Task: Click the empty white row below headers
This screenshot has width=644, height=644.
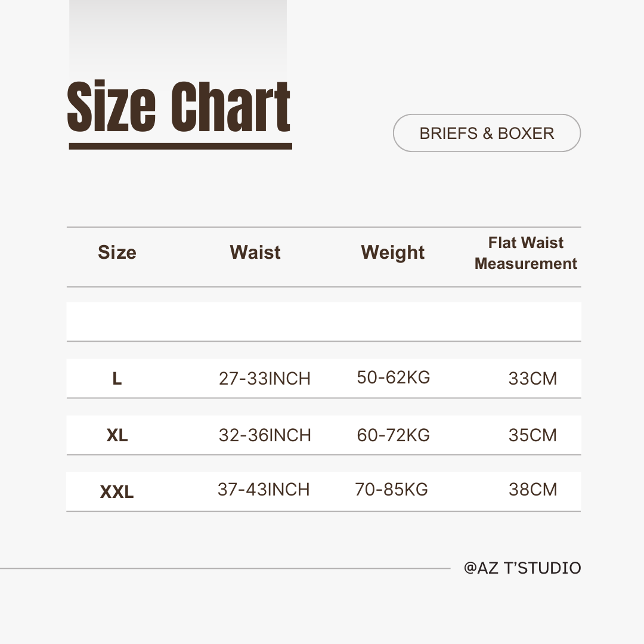Action: click(323, 321)
